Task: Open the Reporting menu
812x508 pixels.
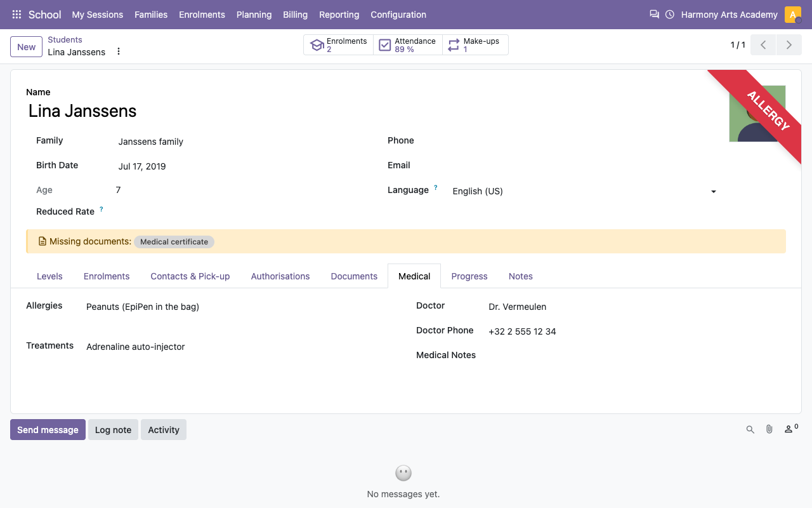Action: pyautogui.click(x=339, y=15)
